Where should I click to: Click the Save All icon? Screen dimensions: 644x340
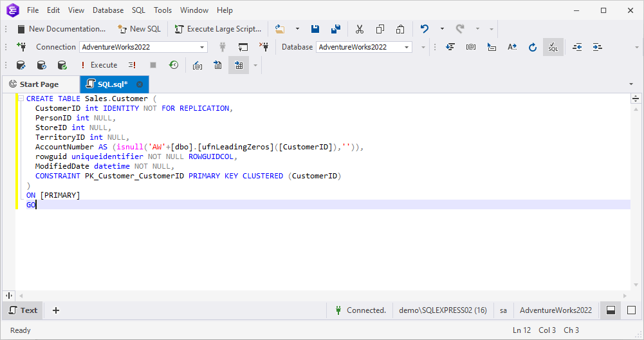point(336,29)
